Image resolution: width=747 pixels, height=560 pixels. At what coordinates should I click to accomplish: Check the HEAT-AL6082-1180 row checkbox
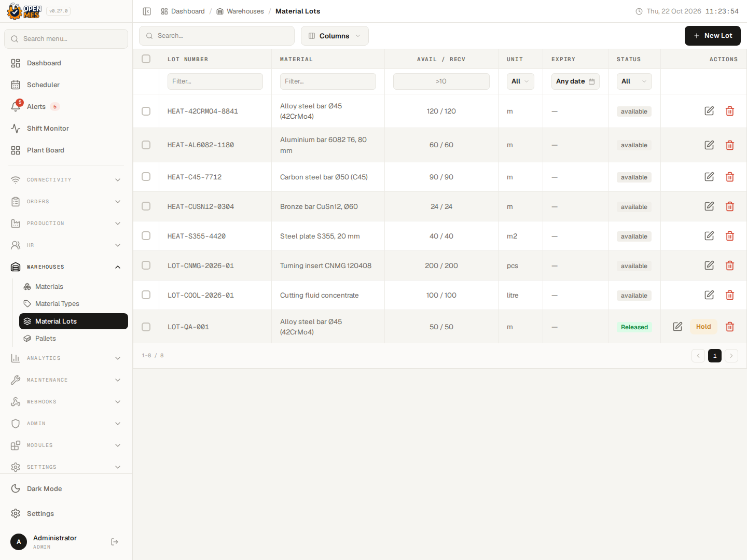(146, 145)
